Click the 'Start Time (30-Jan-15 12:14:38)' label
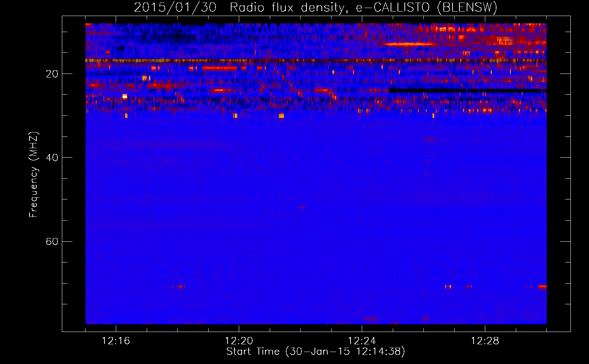 click(x=316, y=352)
